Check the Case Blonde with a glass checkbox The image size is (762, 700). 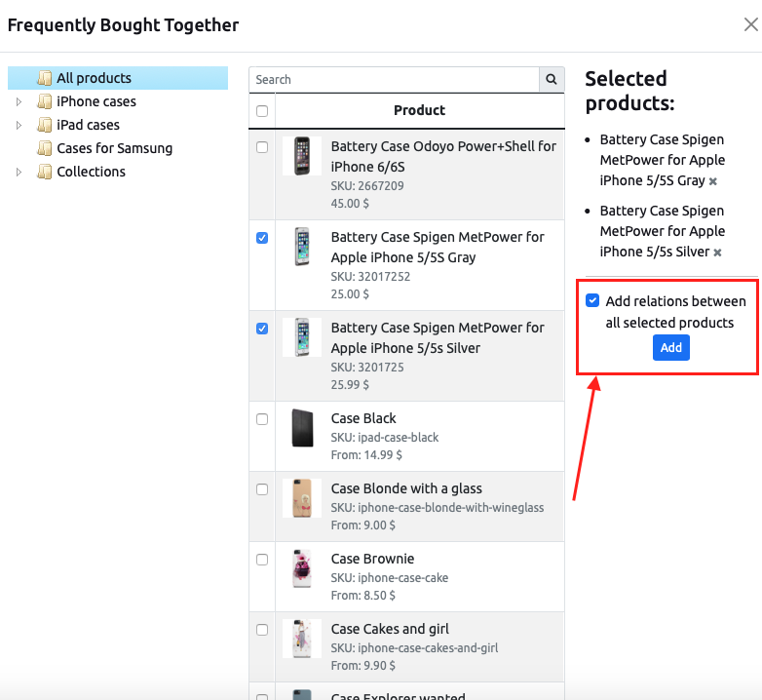tap(262, 489)
